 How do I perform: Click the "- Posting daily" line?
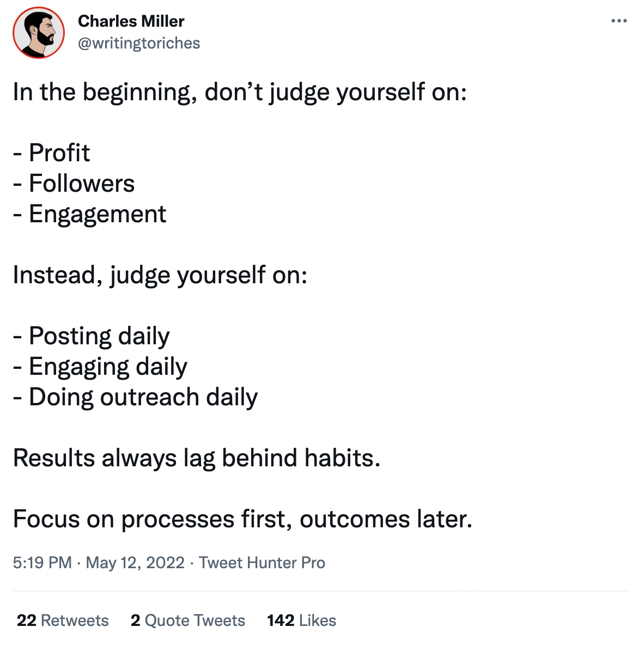pos(92,336)
